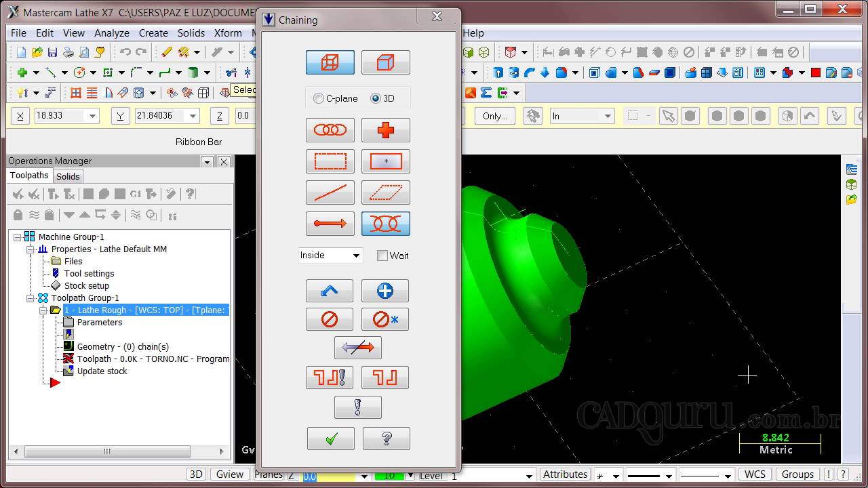868x488 pixels.
Task: Select the Update stock tree item
Action: (x=102, y=371)
